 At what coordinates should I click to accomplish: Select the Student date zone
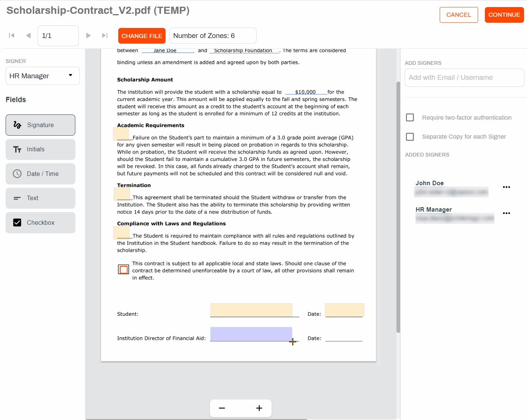(x=345, y=310)
